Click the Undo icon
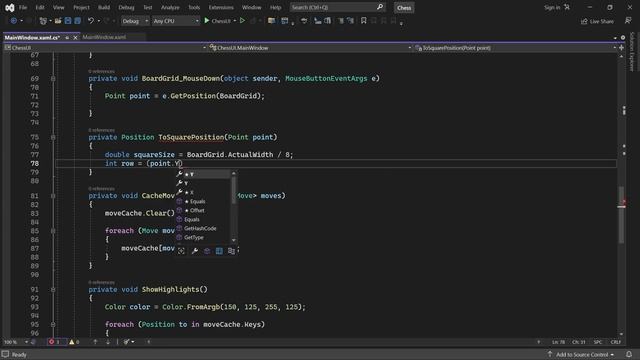Screen dimensions: 640x360 point(91,21)
